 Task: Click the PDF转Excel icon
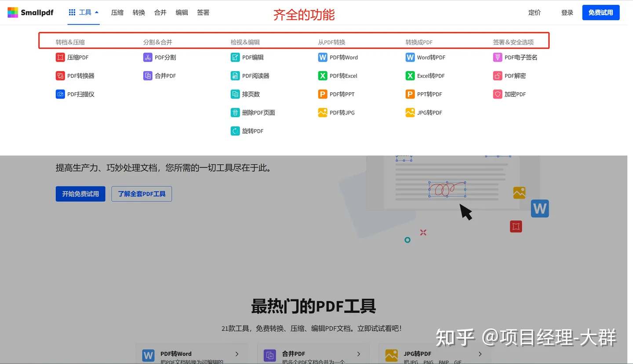(323, 76)
